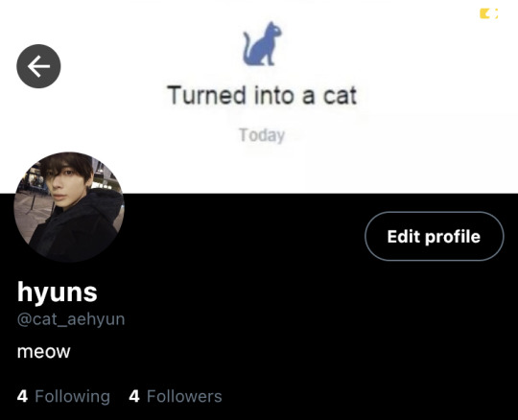Viewport: 518px width, 420px height.
Task: Open the hyuns profile picture
Action: [69, 207]
